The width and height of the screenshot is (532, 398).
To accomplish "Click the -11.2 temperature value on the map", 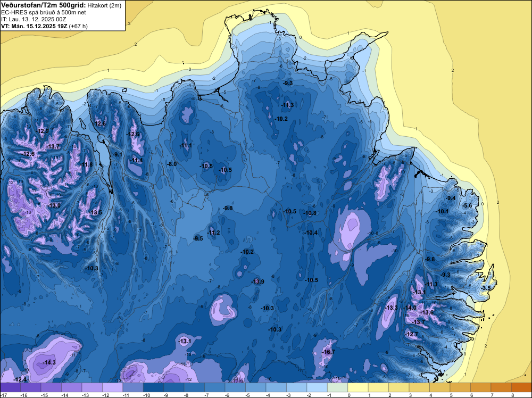I will coord(213,233).
